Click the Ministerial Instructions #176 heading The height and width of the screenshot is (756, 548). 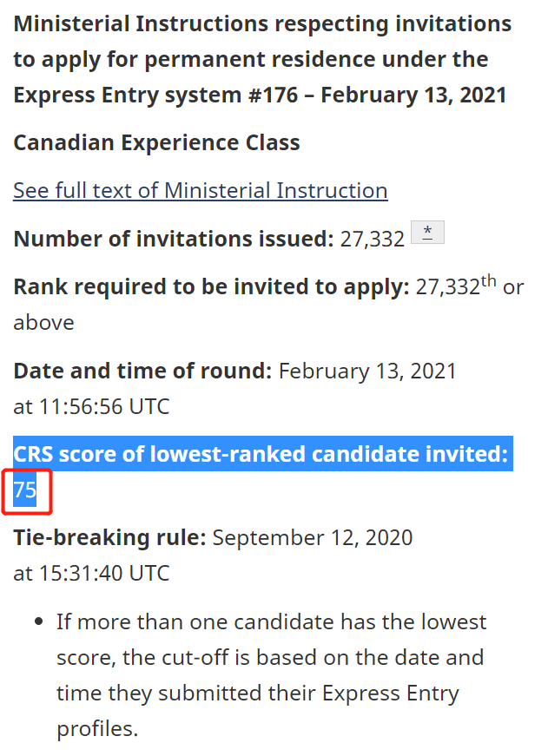coord(262,59)
